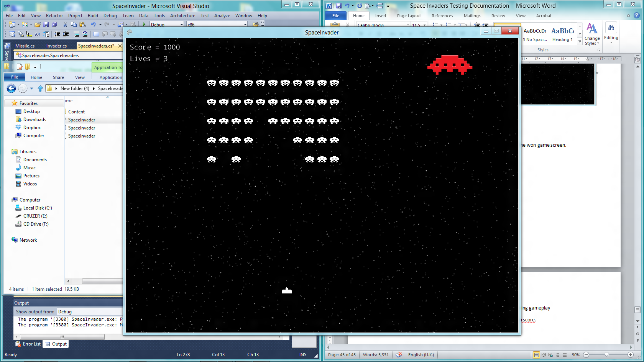Open Debug menu in Visual Studio
The width and height of the screenshot is (644, 362).
[x=110, y=16]
